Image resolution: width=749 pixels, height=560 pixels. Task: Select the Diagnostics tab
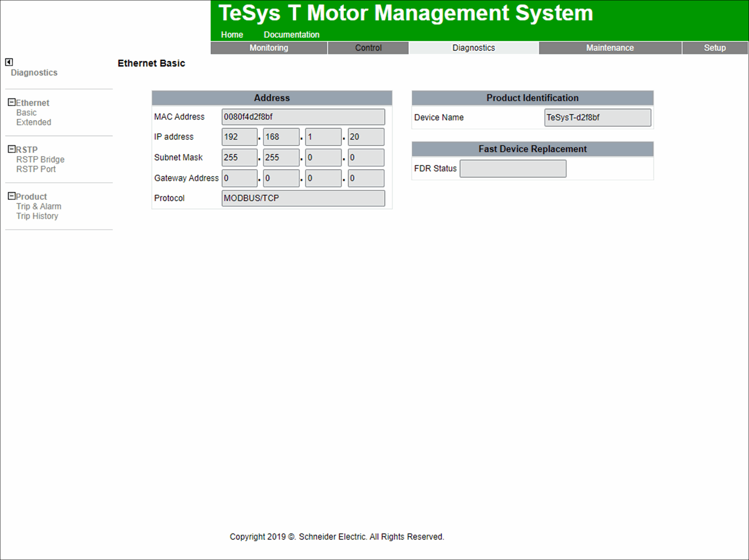point(473,48)
